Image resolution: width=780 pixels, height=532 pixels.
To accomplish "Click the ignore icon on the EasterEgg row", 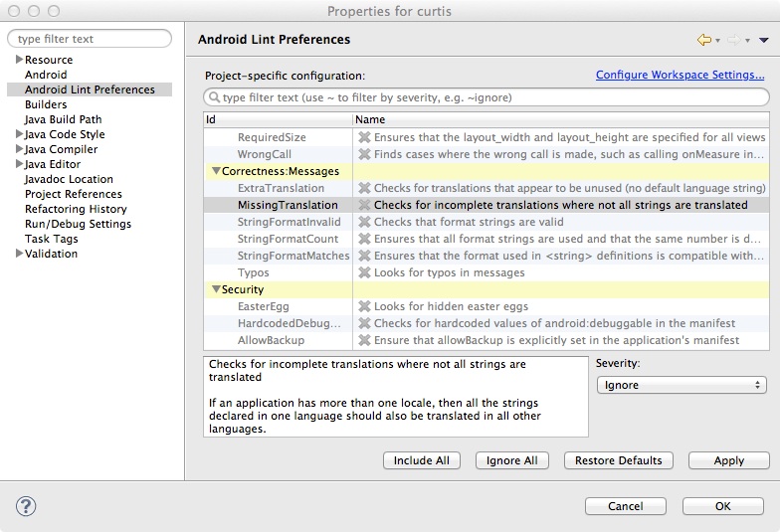I will click(x=364, y=306).
